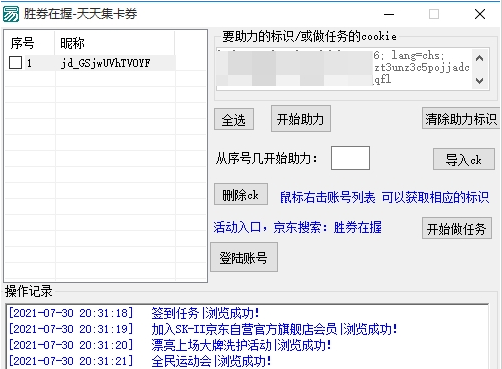502x369 pixels.
Task: Close the 胜券在握 window
Action: (480, 14)
